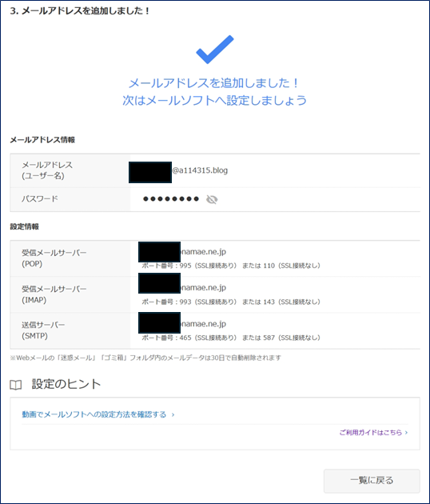This screenshot has width=430, height=504.
Task: Click the 次はメールソフトへ設定しましょう message
Action: pyautogui.click(x=214, y=100)
